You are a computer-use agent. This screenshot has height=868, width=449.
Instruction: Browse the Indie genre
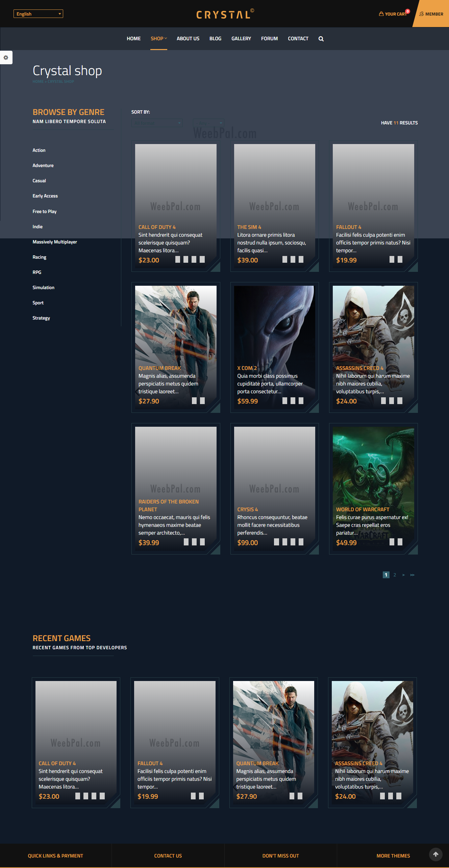pyautogui.click(x=38, y=227)
